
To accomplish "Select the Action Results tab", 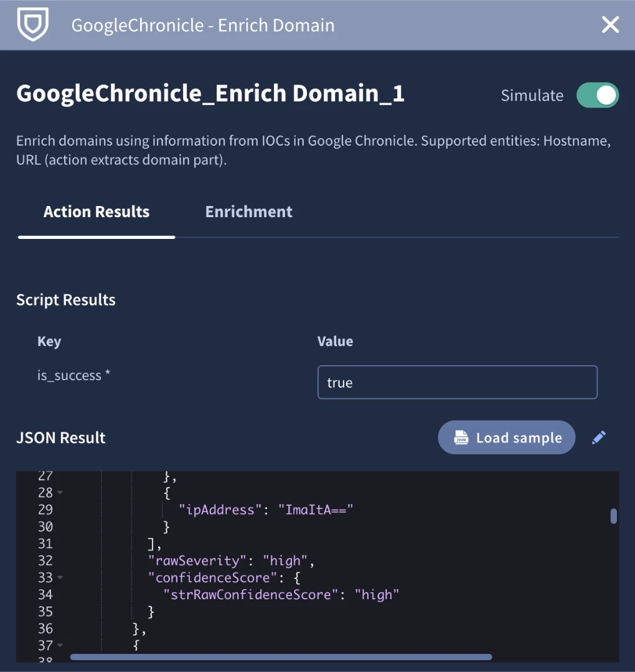I will click(x=96, y=212).
